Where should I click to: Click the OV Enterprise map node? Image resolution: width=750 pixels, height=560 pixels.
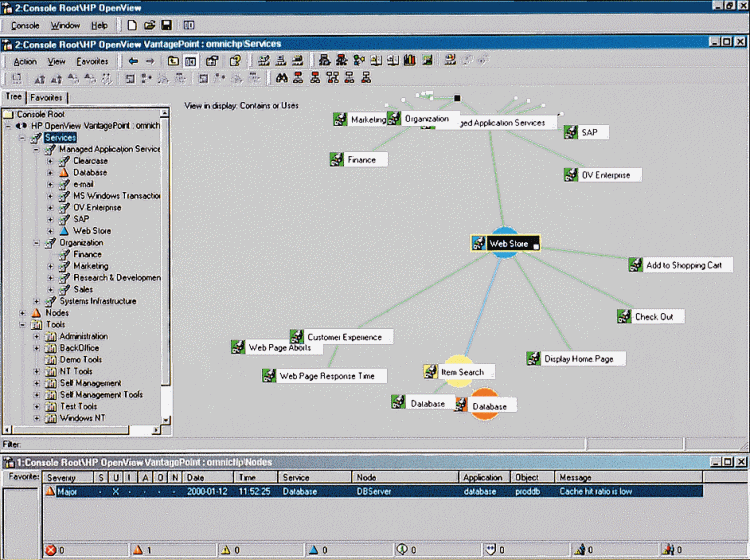tap(602, 175)
